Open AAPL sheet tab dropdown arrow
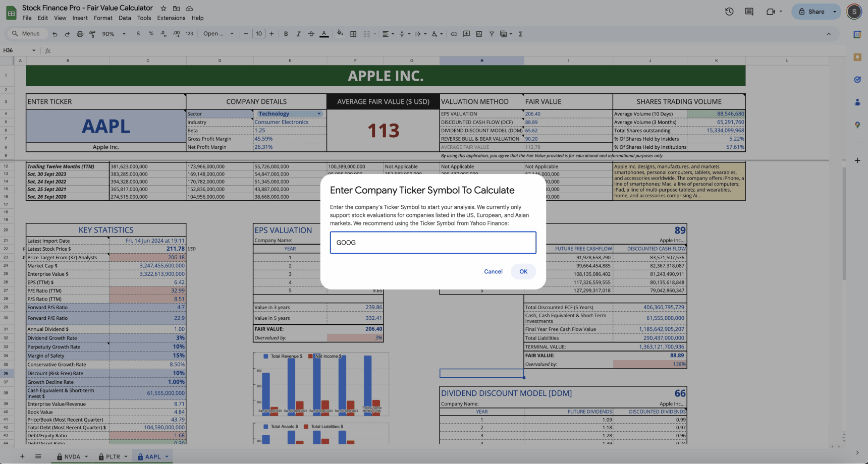Image resolution: width=868 pixels, height=464 pixels. [167, 456]
